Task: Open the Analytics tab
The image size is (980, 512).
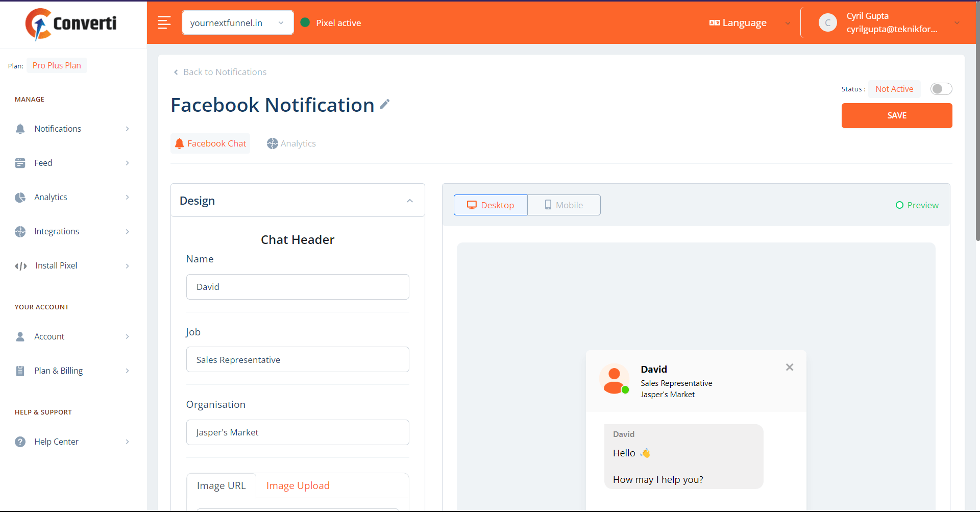Action: [x=291, y=143]
